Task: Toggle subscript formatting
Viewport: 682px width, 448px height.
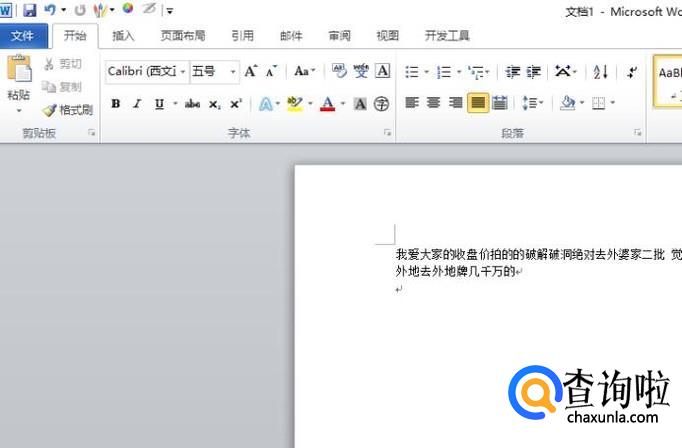Action: click(214, 104)
